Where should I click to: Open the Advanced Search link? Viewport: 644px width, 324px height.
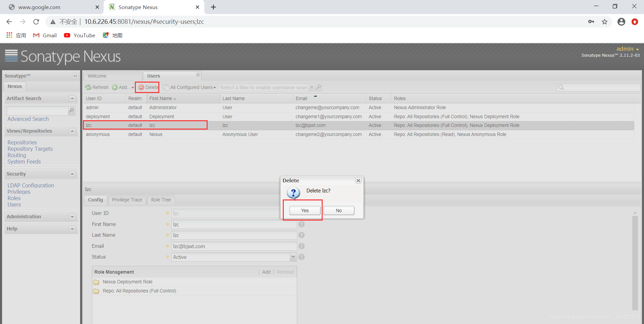tap(28, 119)
